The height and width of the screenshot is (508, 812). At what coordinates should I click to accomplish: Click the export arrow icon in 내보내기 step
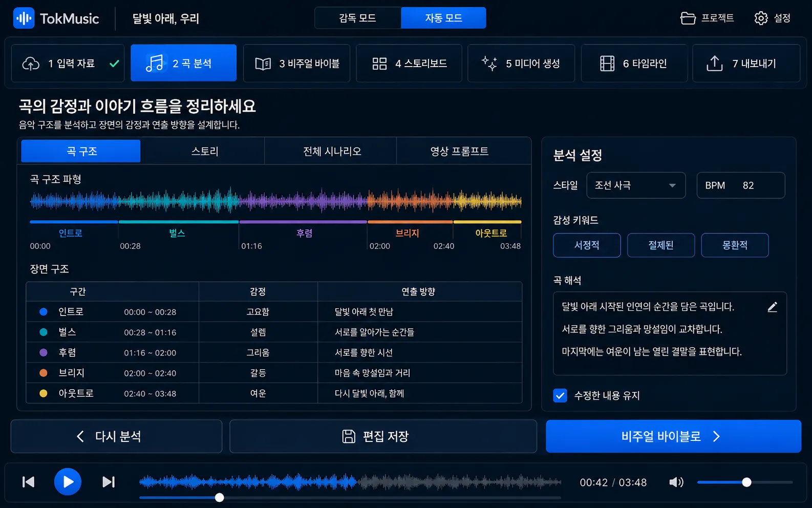[714, 63]
